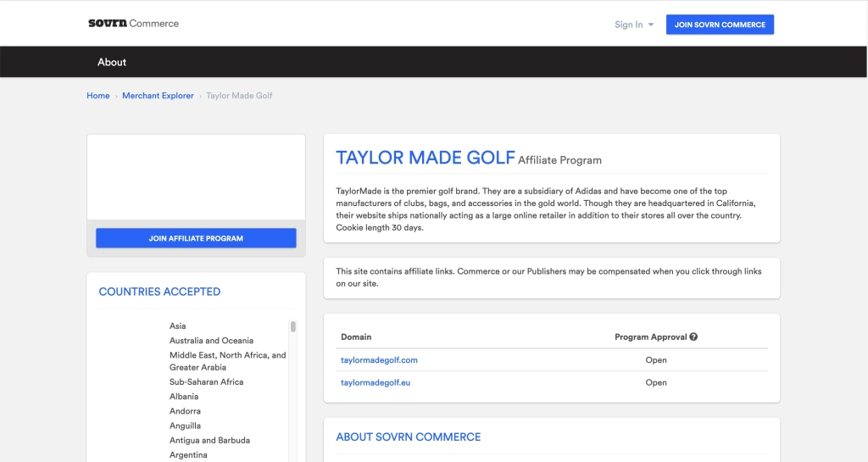Open the About menu item
The image size is (868, 462).
click(112, 62)
